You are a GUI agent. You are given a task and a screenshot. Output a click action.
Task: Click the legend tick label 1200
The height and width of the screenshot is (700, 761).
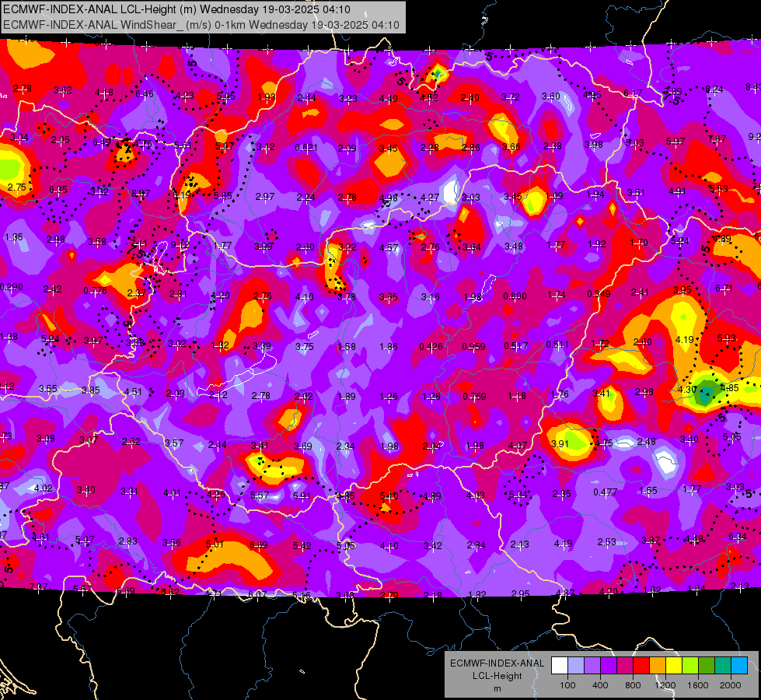tap(665, 685)
